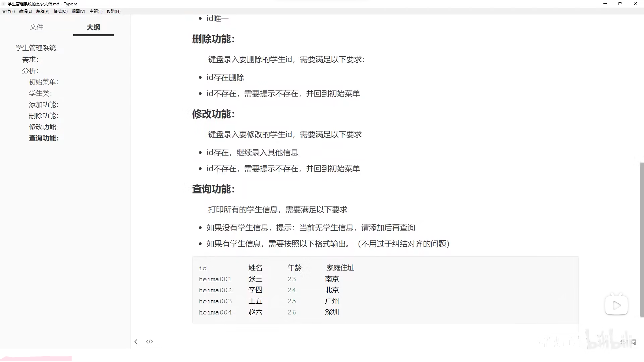Open the 格式(O) menu
Viewport: 644px width, 362px height.
(60, 11)
